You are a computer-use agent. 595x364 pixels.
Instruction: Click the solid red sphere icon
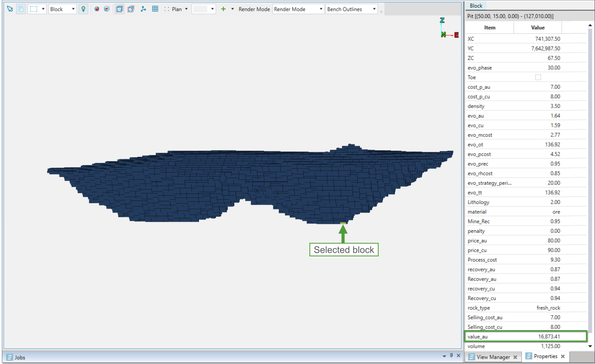point(97,9)
